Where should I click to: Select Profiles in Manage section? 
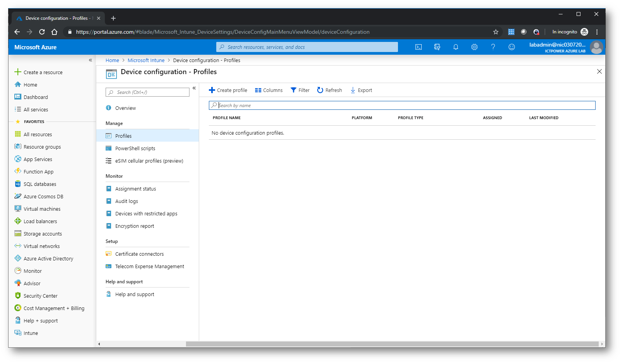tap(148, 136)
